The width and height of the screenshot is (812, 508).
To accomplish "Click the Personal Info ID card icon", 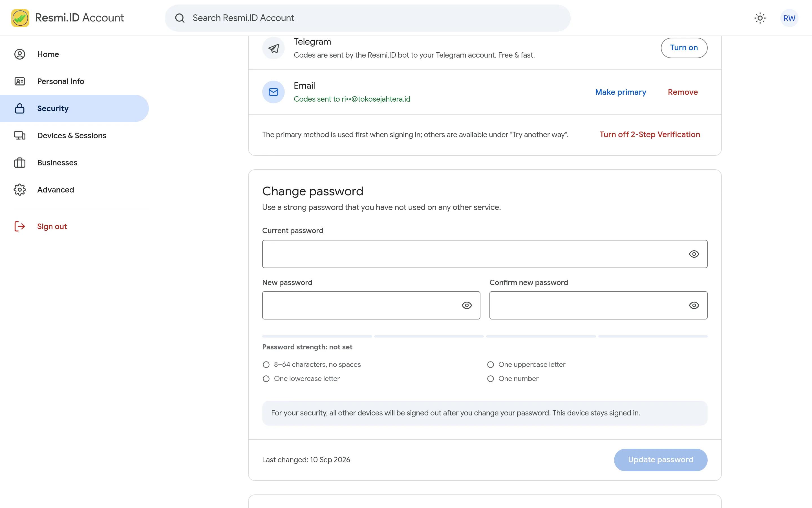I will coord(20,81).
